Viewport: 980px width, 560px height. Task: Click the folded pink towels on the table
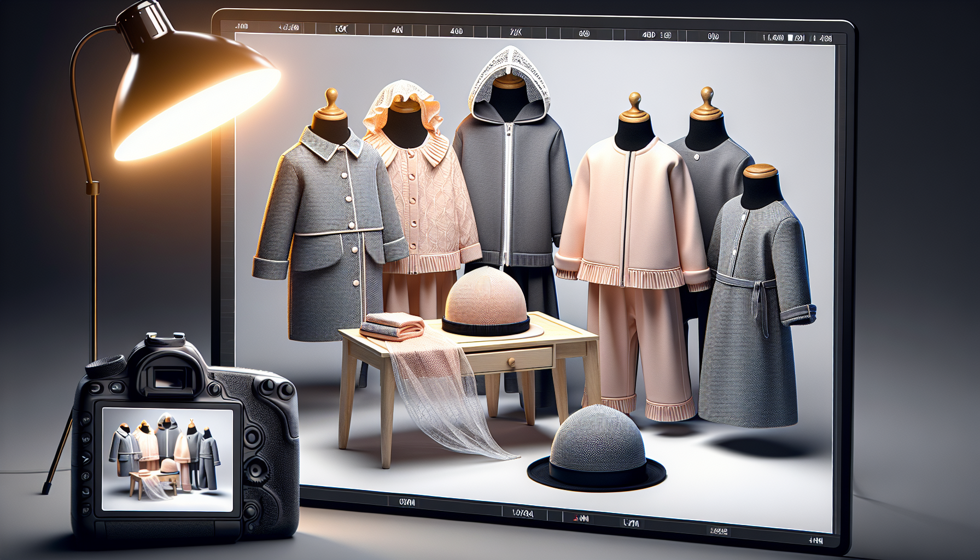392,326
